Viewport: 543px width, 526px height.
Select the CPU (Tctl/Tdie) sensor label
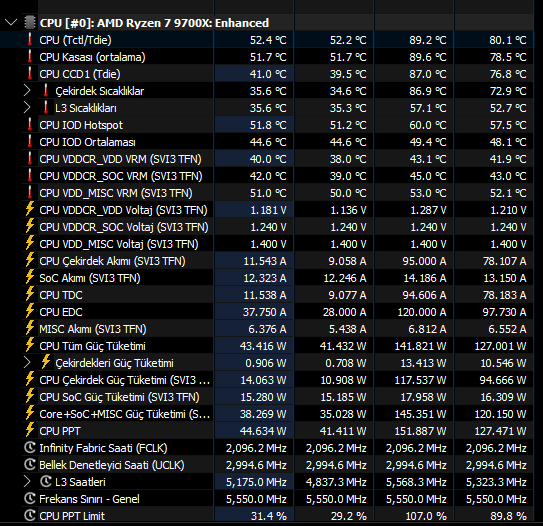(75, 40)
